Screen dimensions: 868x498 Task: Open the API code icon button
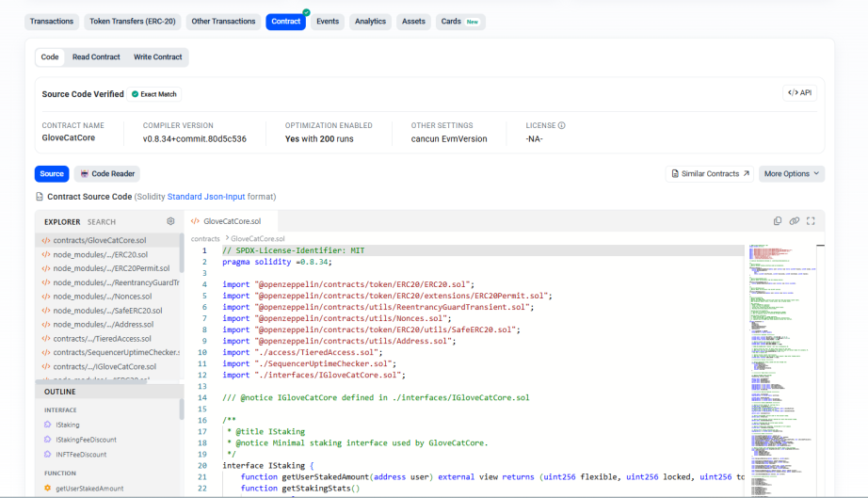799,93
